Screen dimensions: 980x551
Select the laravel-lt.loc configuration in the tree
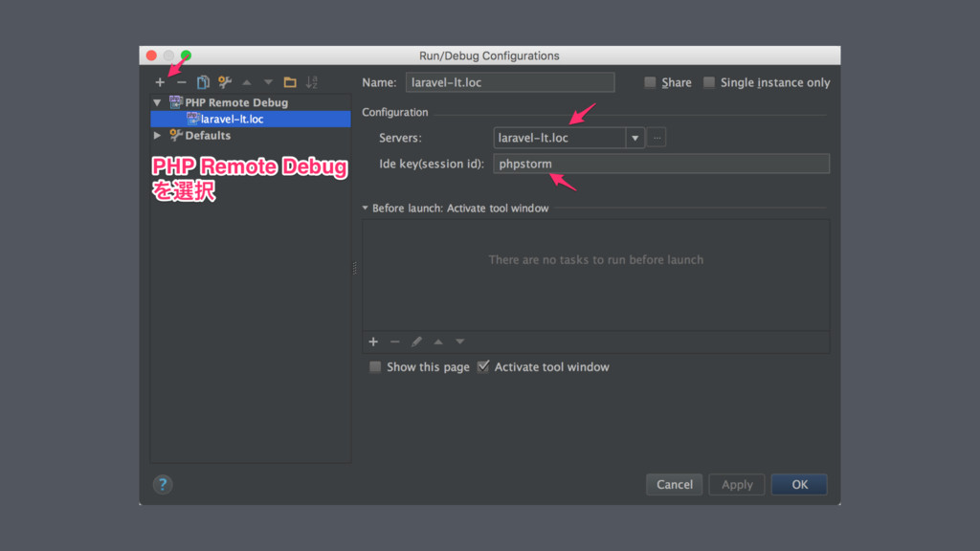(251, 119)
